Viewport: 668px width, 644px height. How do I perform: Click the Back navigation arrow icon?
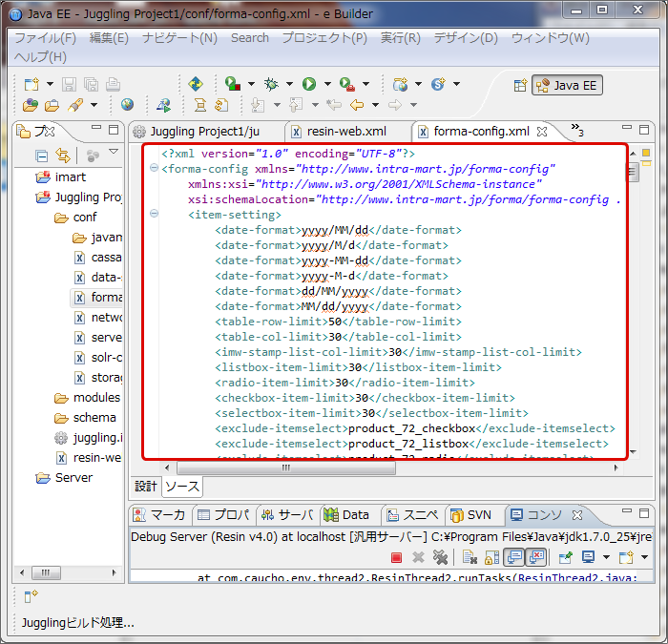357,105
